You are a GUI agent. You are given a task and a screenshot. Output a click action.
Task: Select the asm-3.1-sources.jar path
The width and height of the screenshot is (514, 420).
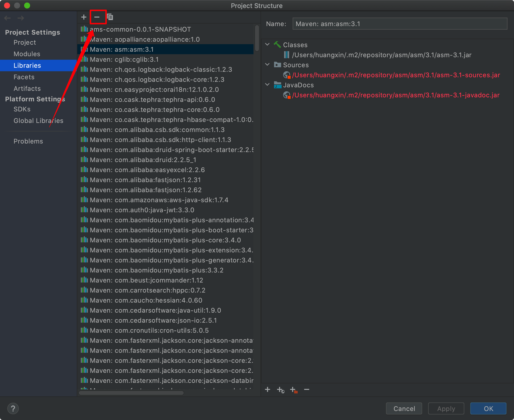point(396,75)
